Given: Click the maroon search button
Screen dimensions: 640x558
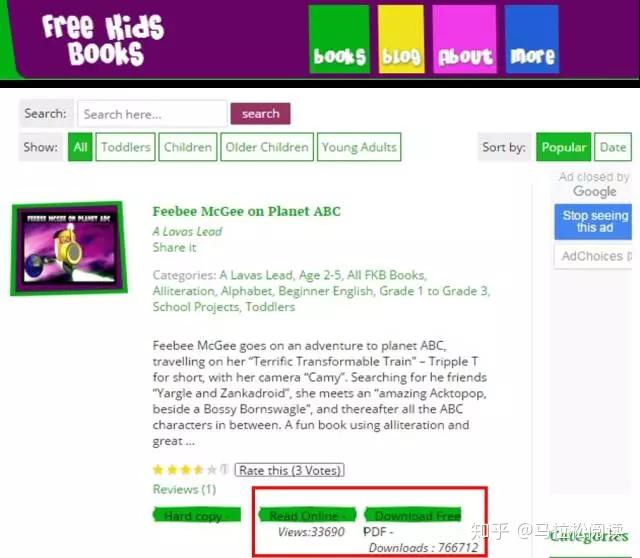Looking at the screenshot, I should coord(260,113).
